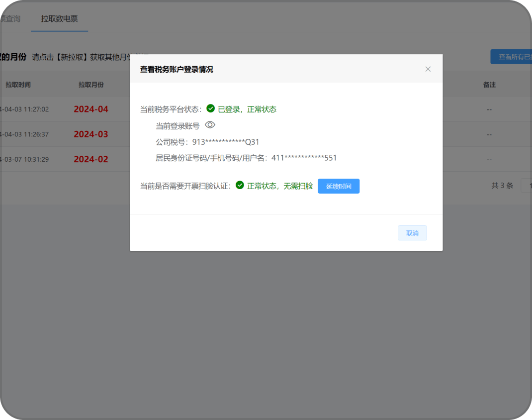Click the green check beside 正常状态，无需扫脸
This screenshot has width=532, height=420.
coord(240,185)
